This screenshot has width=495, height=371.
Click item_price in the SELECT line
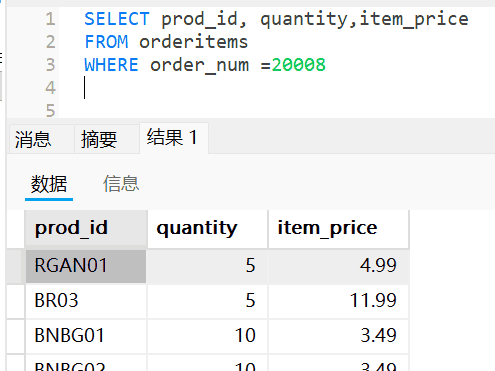pos(414,19)
